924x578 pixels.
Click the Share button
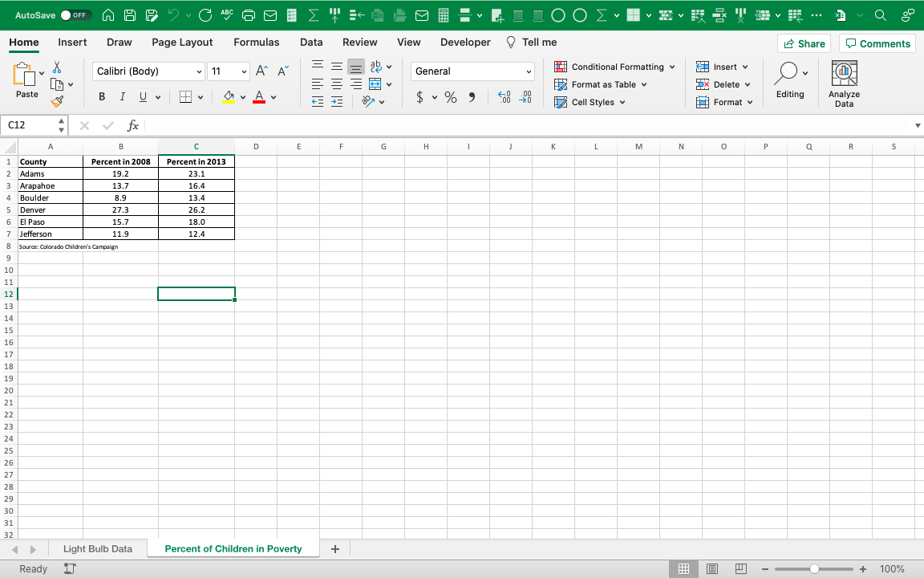[x=804, y=43]
